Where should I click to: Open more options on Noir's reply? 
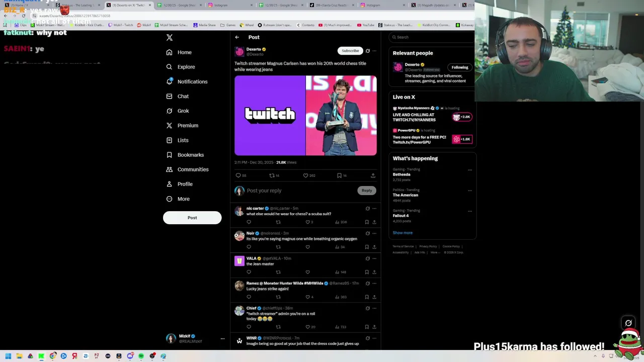pyautogui.click(x=374, y=233)
